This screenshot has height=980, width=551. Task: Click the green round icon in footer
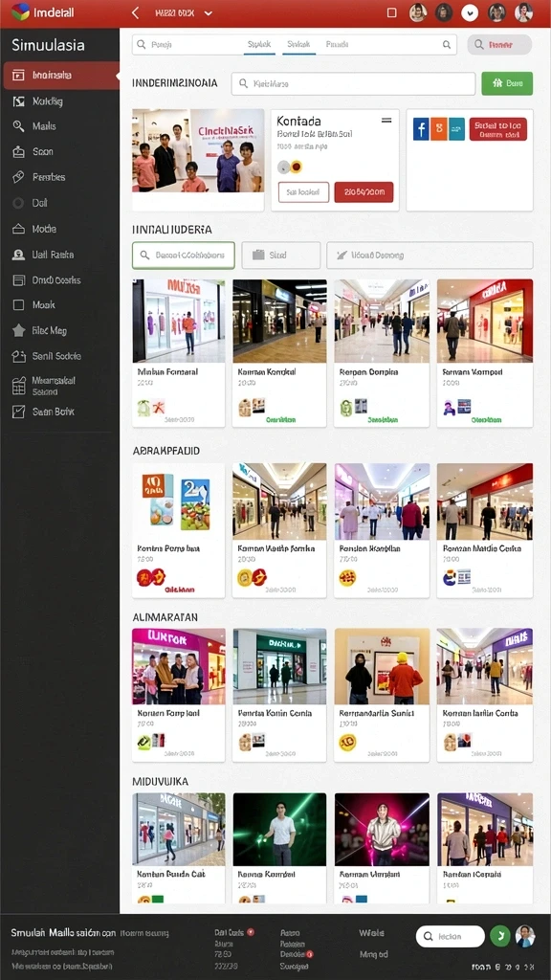pyautogui.click(x=499, y=936)
